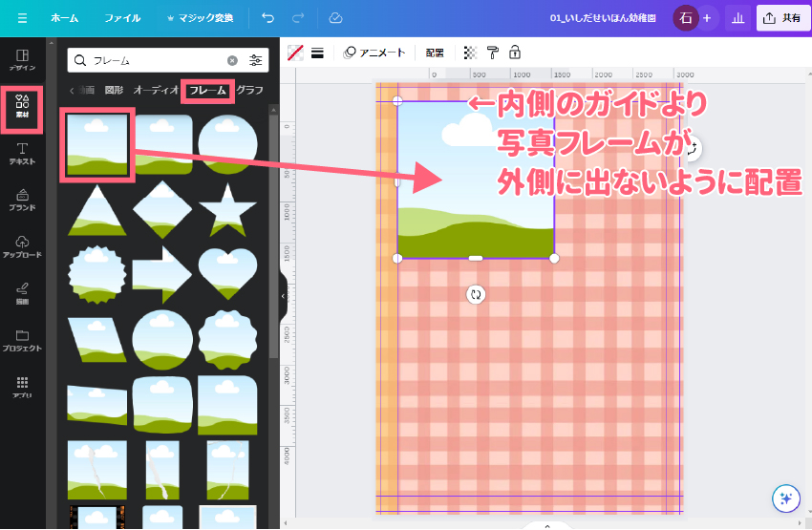Open 素材 elements panel in sidebar
This screenshot has width=812, height=530.
pos(22,106)
